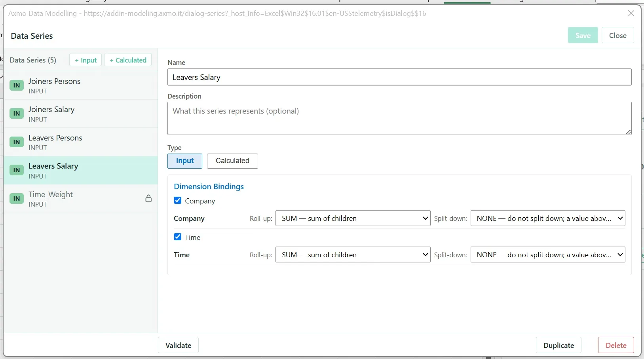644x359 pixels.
Task: Duplicate the current series
Action: click(559, 345)
